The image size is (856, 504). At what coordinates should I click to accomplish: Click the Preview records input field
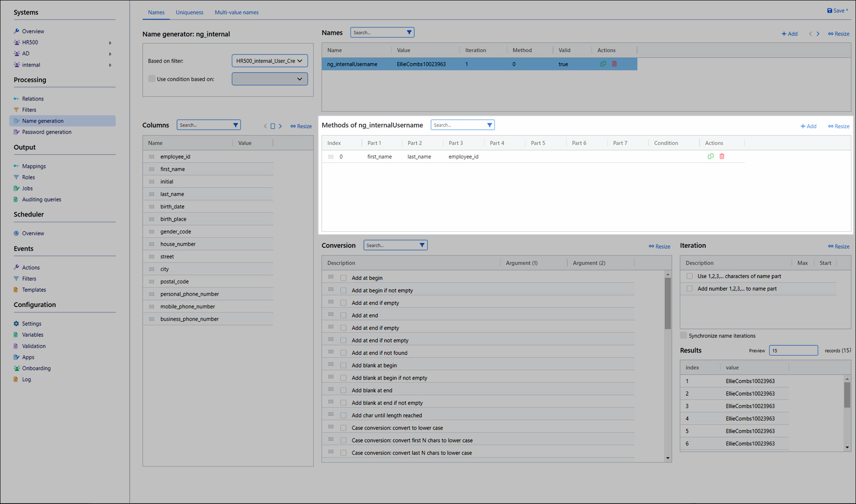pos(793,351)
